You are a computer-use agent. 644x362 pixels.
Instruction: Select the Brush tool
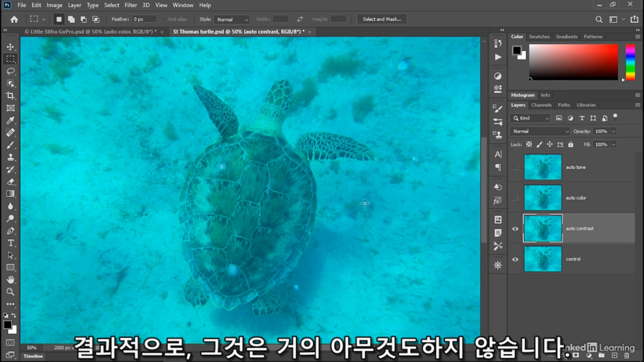click(11, 145)
